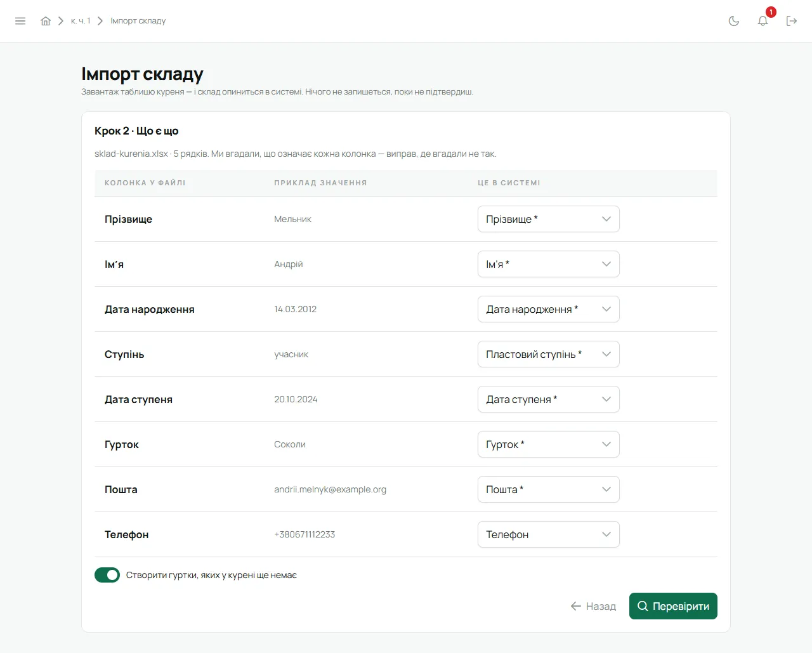Open the Телефон mapping dropdown

(549, 534)
